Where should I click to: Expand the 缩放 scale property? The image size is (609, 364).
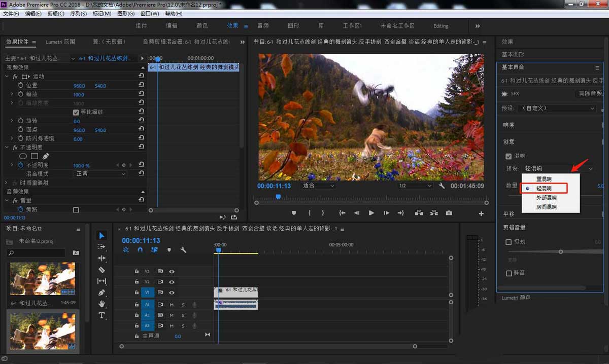pyautogui.click(x=12, y=94)
